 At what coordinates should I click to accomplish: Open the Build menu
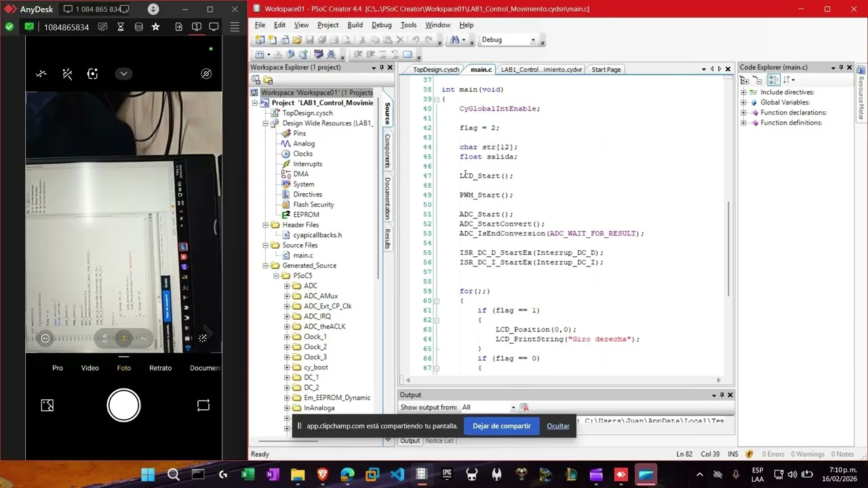355,25
